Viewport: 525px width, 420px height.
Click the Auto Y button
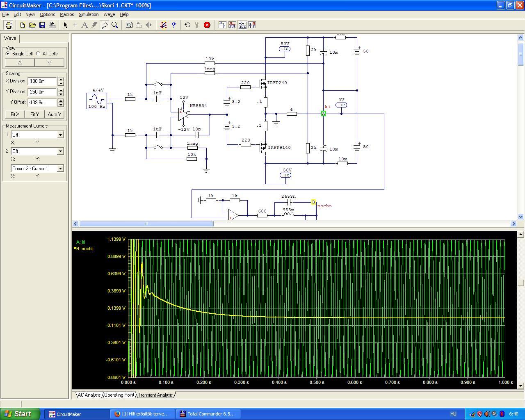[x=54, y=114]
